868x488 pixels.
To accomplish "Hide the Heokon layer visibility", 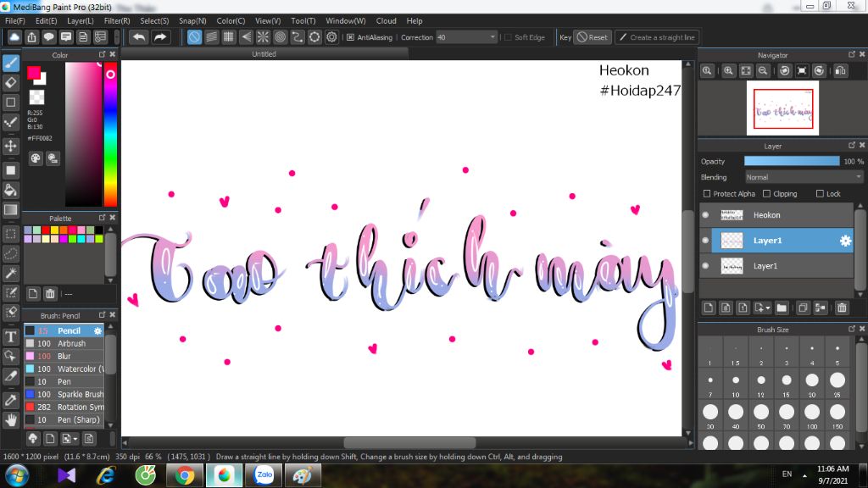I will 705,215.
